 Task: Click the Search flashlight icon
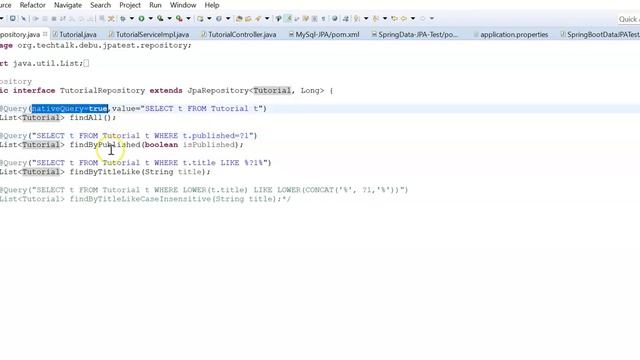point(258,18)
